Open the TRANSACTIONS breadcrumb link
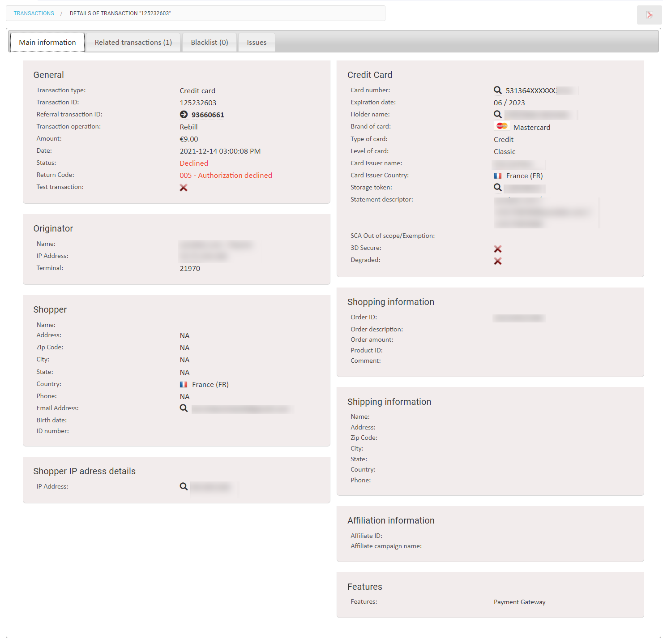663x644 pixels. [34, 13]
